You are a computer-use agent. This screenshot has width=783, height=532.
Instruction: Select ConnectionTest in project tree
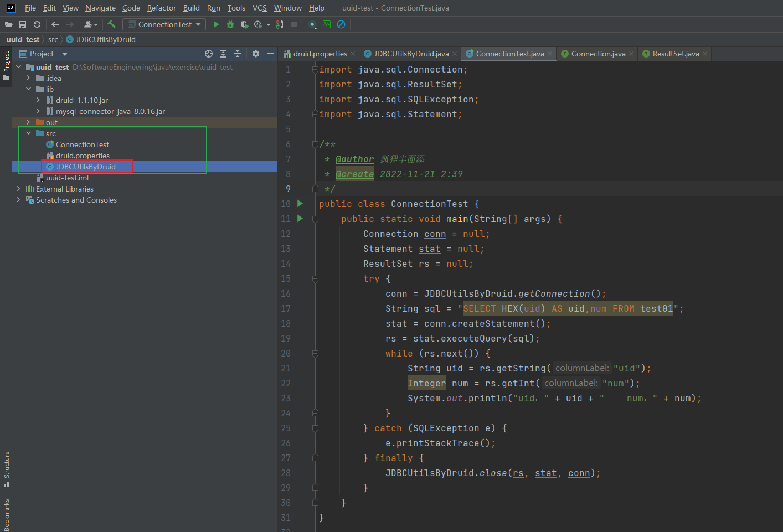tap(83, 144)
